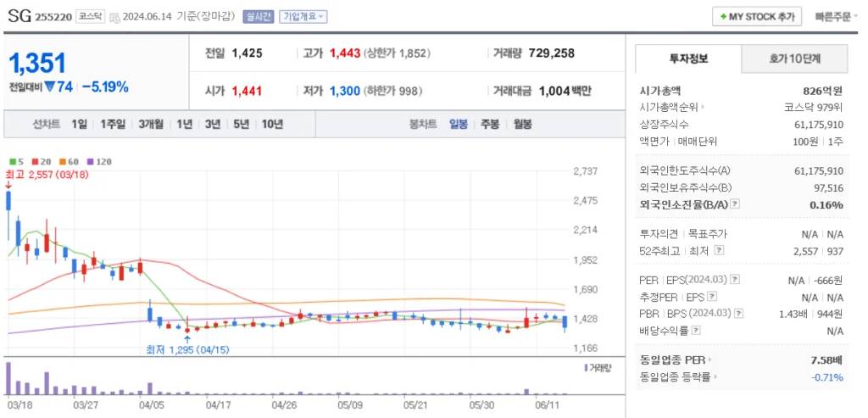Click the 최저 1,295 (04/15) chart marker
This screenshot has height=418, width=868.
coord(187,350)
